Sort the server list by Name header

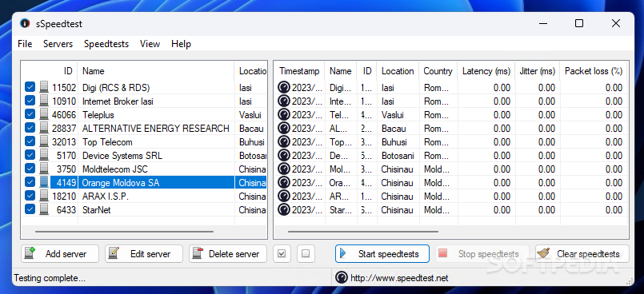(x=156, y=71)
